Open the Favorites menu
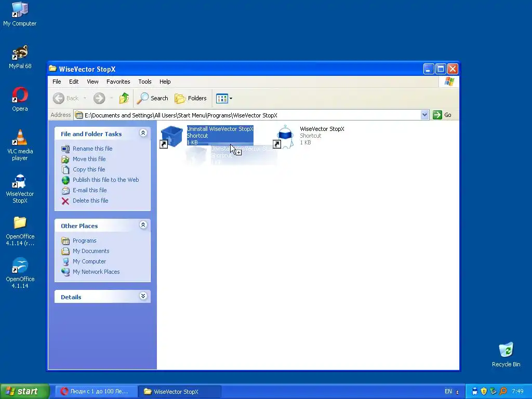This screenshot has height=399, width=532. 118,82
